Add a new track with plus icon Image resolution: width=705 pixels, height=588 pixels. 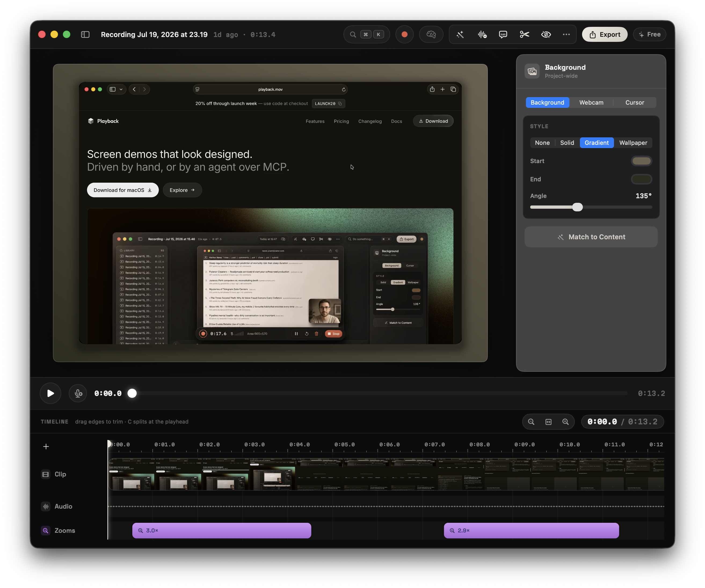point(46,446)
